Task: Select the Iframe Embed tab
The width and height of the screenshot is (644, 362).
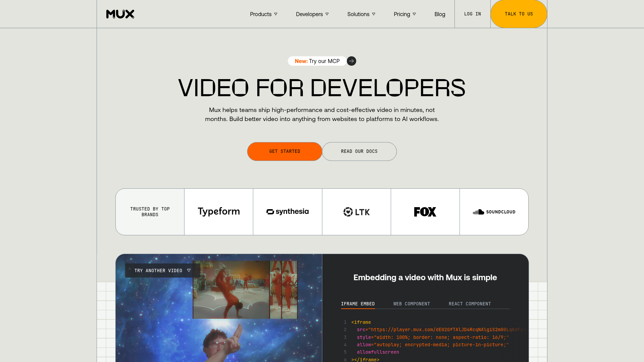Action: pyautogui.click(x=358, y=304)
